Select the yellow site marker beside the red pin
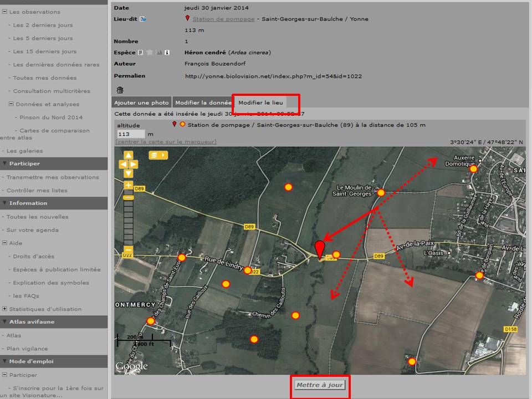Image resolution: width=532 pixels, height=399 pixels. pyautogui.click(x=336, y=254)
